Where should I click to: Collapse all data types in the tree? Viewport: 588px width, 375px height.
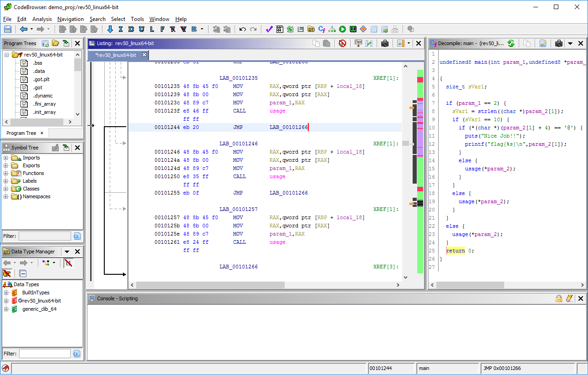23,273
